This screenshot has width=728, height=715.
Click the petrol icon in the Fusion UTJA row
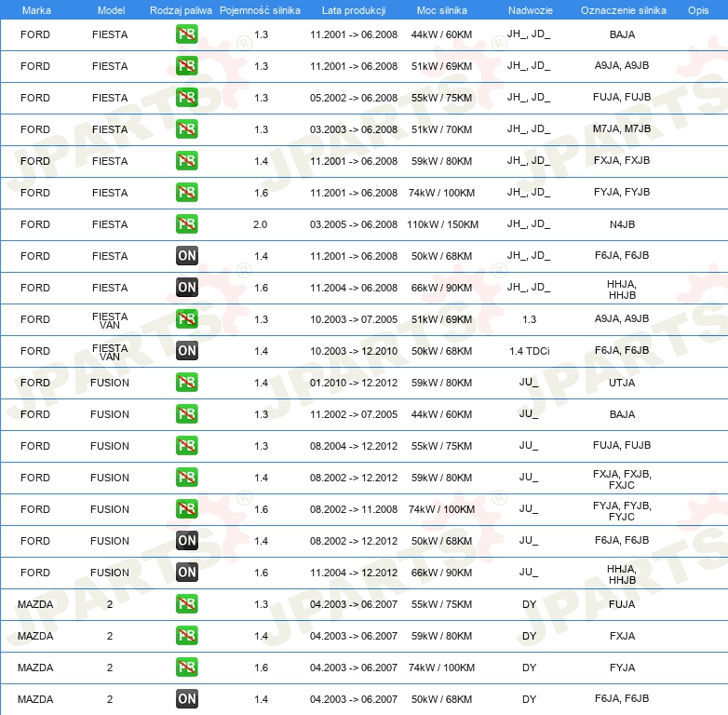186,383
